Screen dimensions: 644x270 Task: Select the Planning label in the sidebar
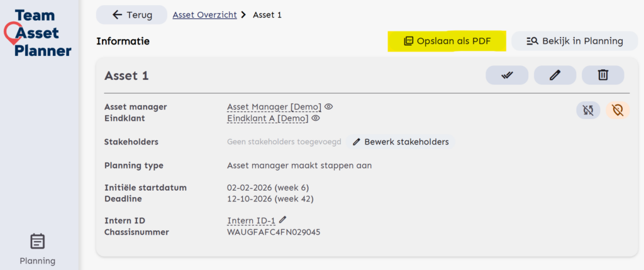pyautogui.click(x=38, y=261)
